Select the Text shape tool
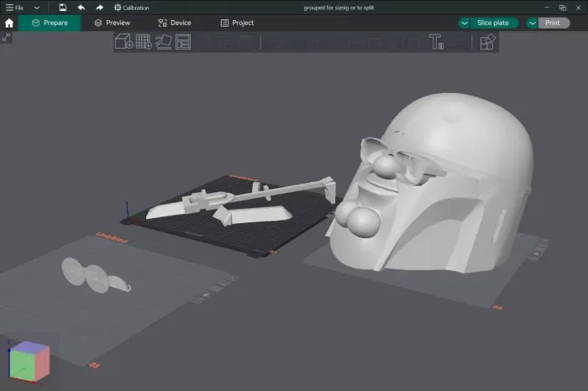The image size is (588, 391). 436,42
